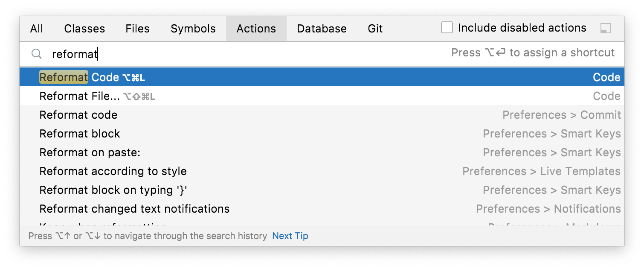Image resolution: width=644 pixels, height=269 pixels.
Task: Open the Git search tab
Action: 375,29
